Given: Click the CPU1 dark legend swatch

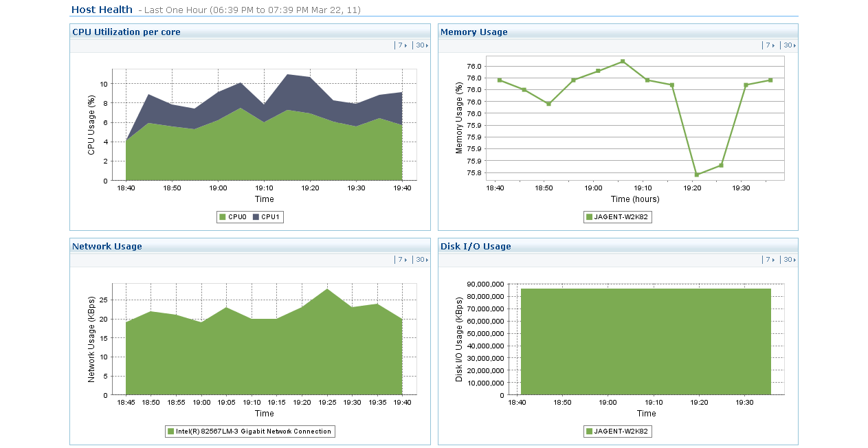Looking at the screenshot, I should [x=256, y=217].
